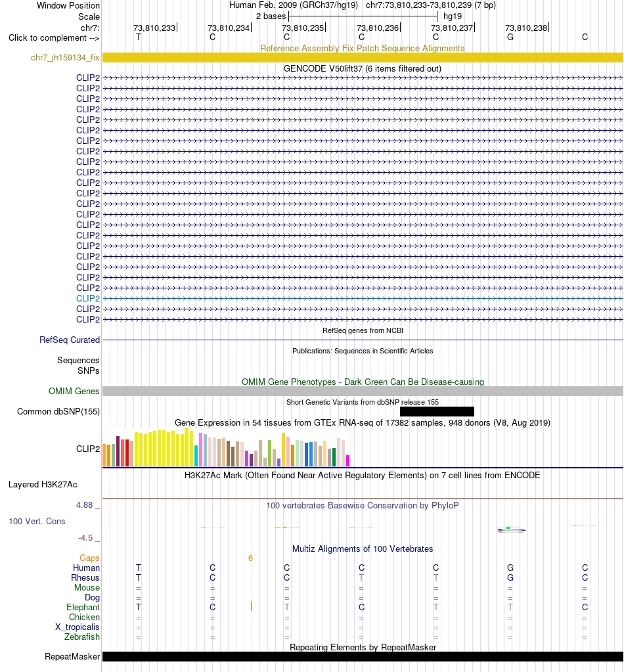This screenshot has width=624, height=672.
Task: Click '100 vertebrates Basewise Conservation by PhyloP' title
Action: click(x=363, y=505)
